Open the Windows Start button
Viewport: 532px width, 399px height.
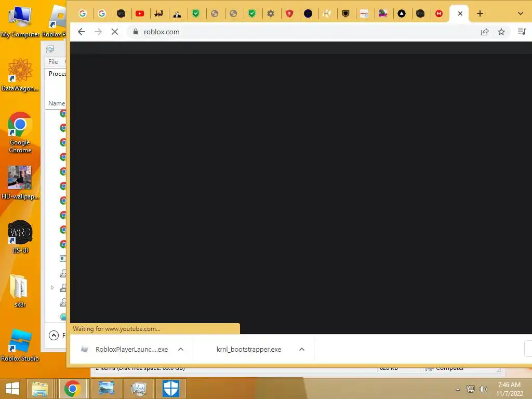click(12, 389)
